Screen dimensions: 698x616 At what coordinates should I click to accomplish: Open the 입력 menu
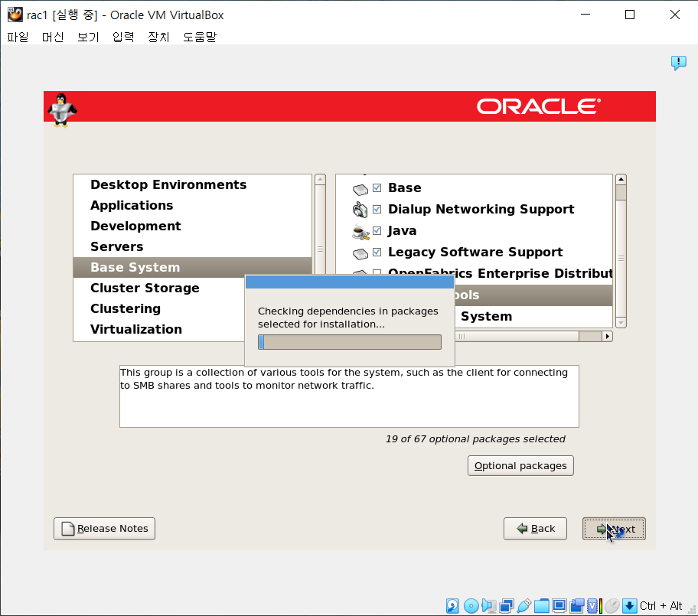click(x=123, y=37)
